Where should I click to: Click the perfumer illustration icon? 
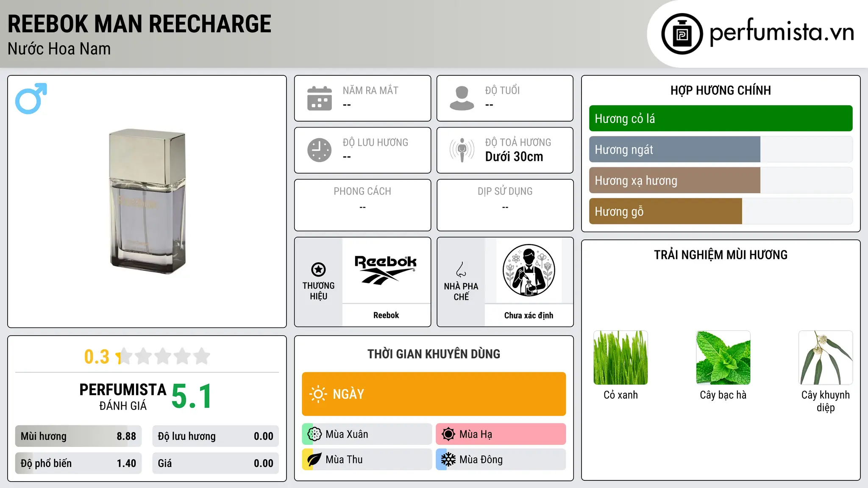(x=529, y=270)
